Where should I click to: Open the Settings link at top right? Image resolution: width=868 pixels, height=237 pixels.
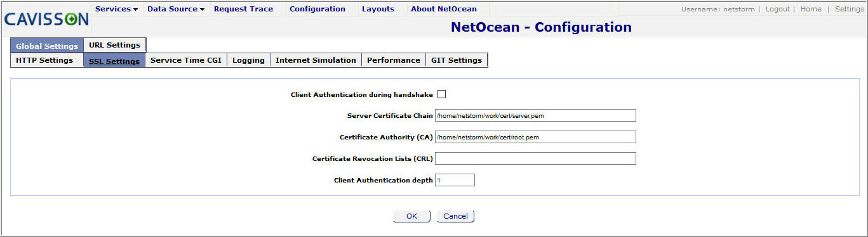[849, 9]
